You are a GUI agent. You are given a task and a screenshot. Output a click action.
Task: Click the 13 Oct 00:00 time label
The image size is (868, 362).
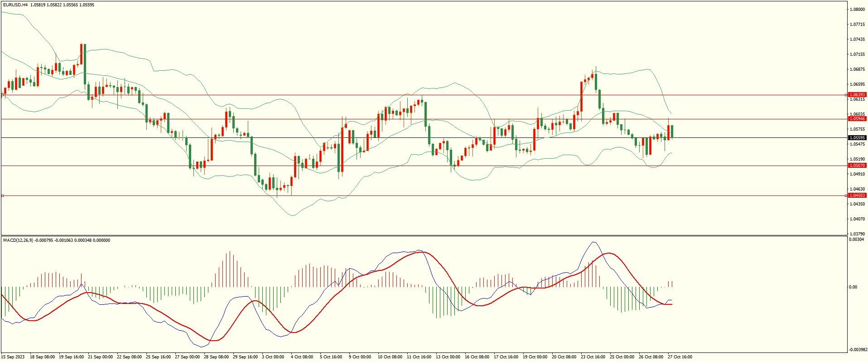click(x=448, y=357)
